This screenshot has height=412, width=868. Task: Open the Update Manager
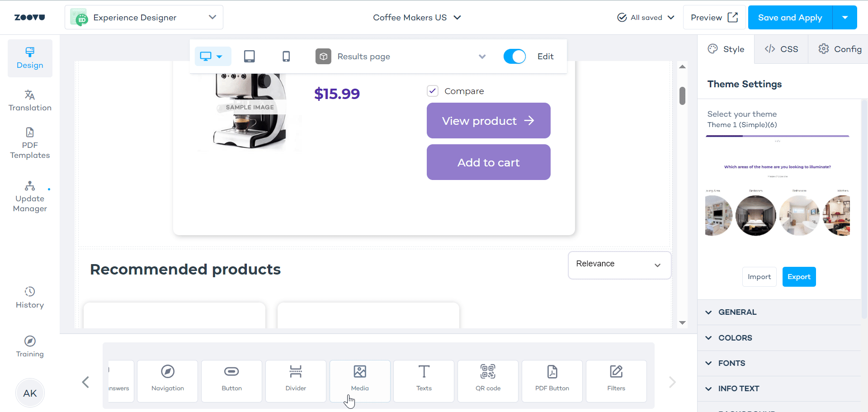(x=30, y=197)
